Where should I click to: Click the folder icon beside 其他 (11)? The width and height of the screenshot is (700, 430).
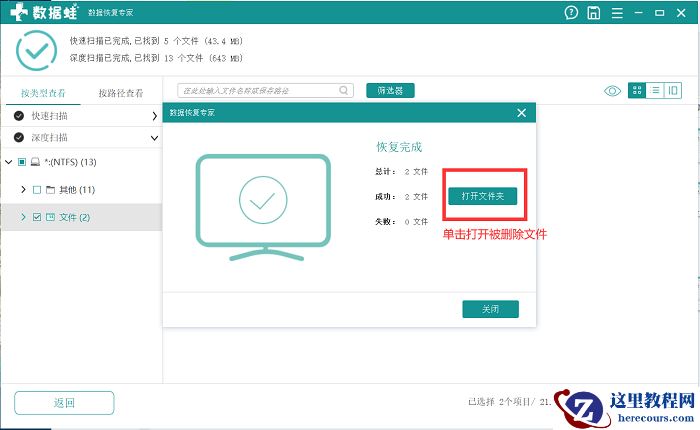50,190
